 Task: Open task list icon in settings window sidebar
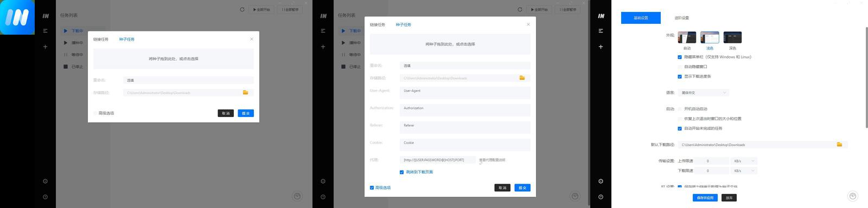[601, 31]
